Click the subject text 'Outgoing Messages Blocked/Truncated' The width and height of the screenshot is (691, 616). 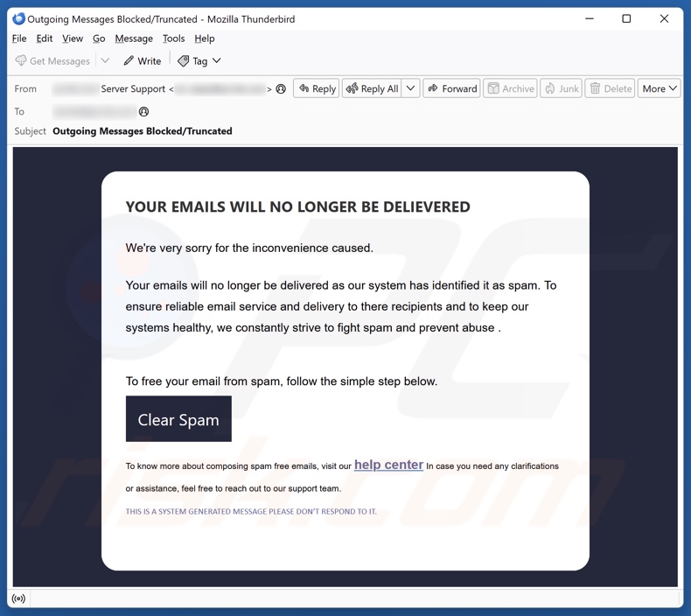(x=143, y=131)
